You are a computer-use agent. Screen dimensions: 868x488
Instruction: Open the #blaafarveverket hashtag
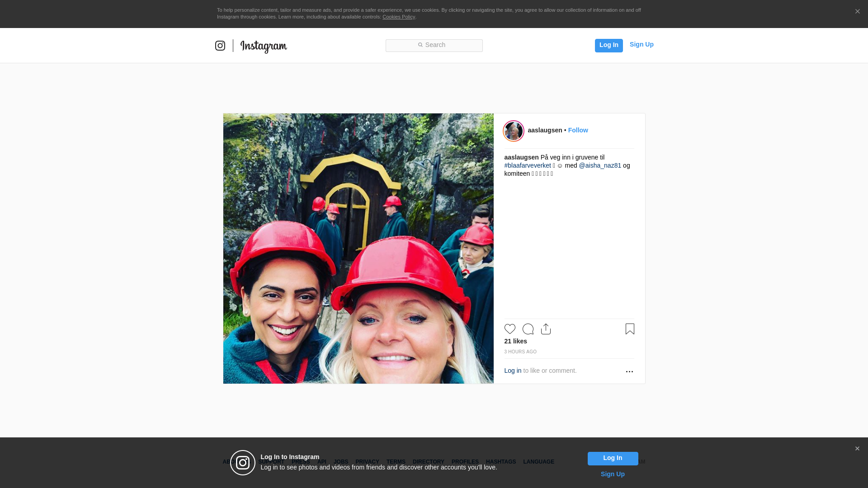528,165
